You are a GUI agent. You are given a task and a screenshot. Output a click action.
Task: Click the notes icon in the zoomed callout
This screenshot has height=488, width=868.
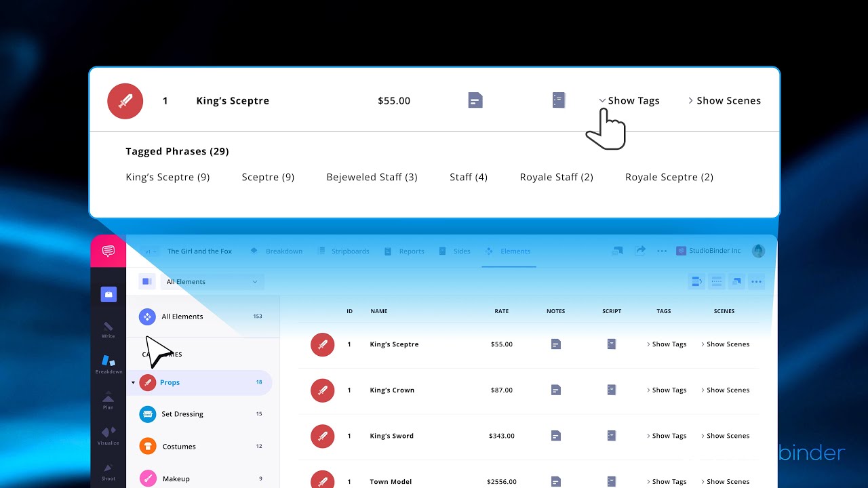(x=475, y=100)
